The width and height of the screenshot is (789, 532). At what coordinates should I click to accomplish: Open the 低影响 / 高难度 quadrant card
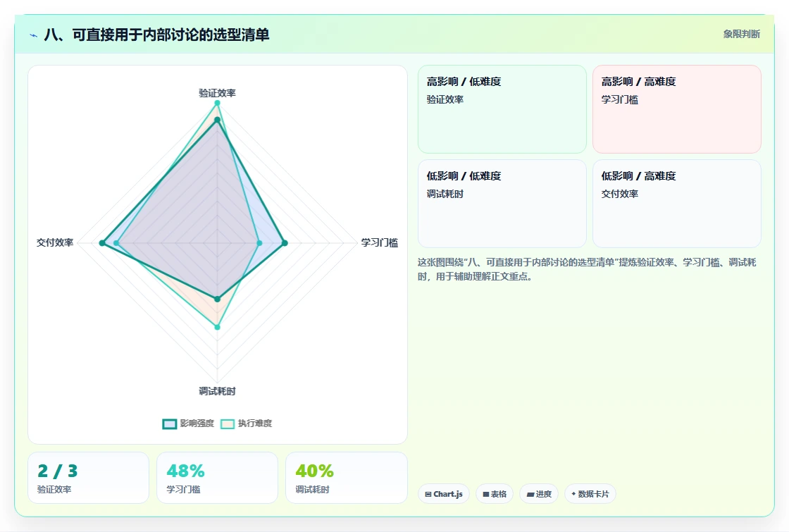pos(677,204)
